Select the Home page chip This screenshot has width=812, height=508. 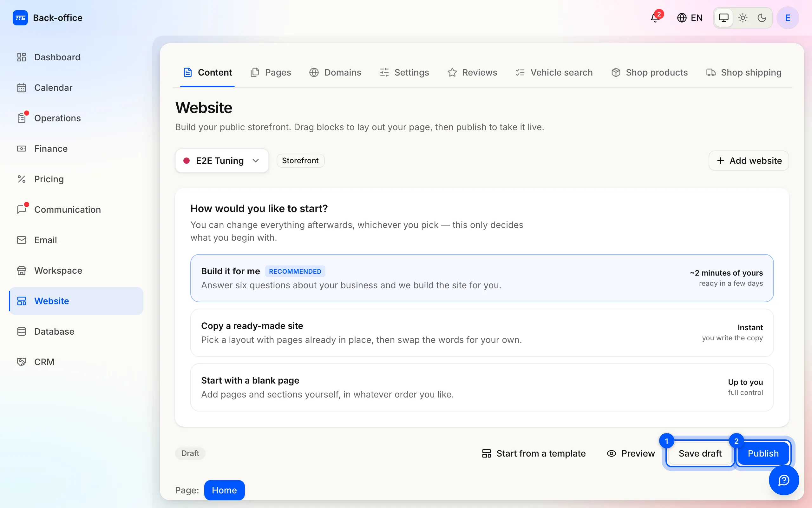click(x=224, y=490)
